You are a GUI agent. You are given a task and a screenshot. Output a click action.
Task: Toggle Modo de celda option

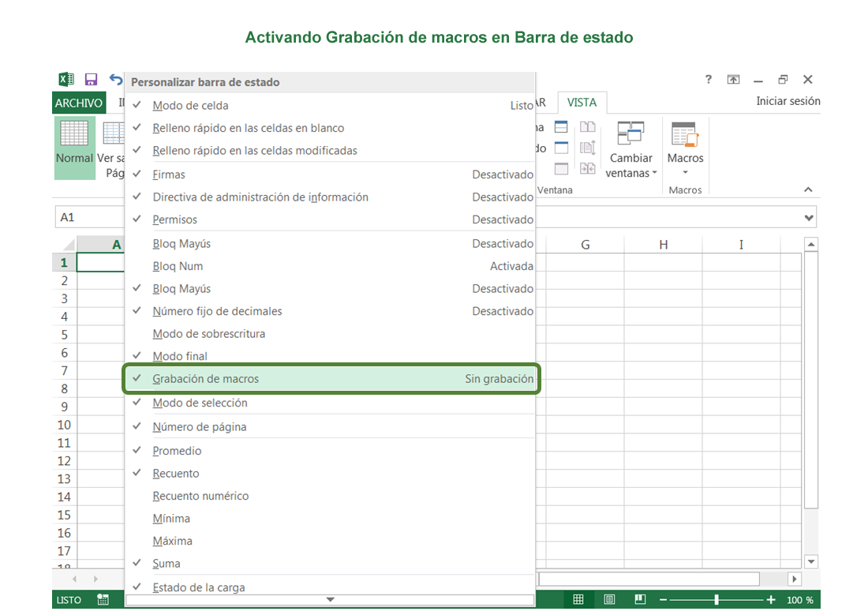point(330,105)
